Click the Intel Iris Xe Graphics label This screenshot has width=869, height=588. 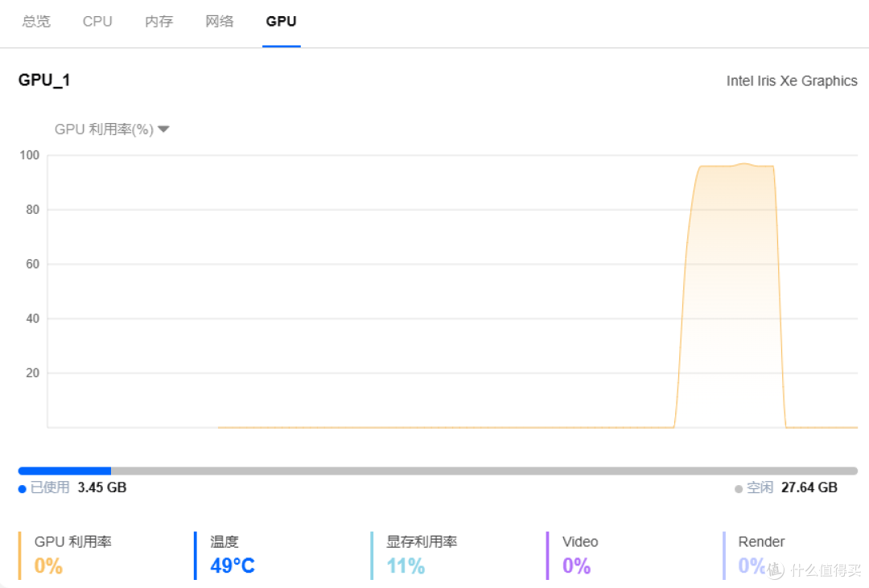point(792,81)
